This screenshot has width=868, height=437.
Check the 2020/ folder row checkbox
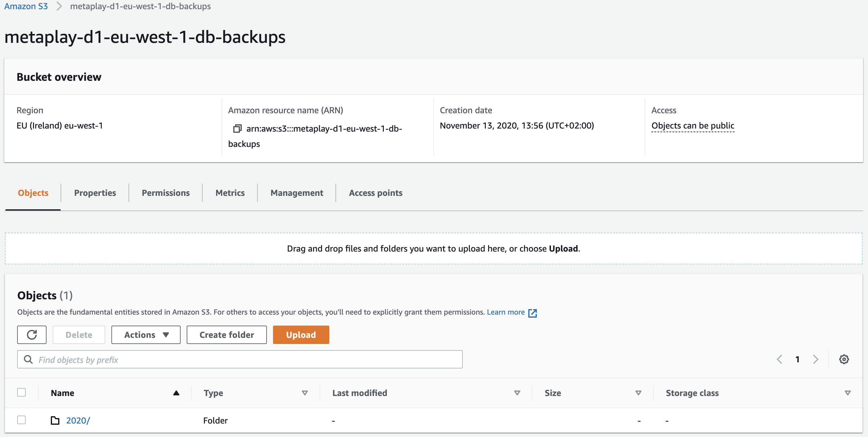pyautogui.click(x=21, y=420)
